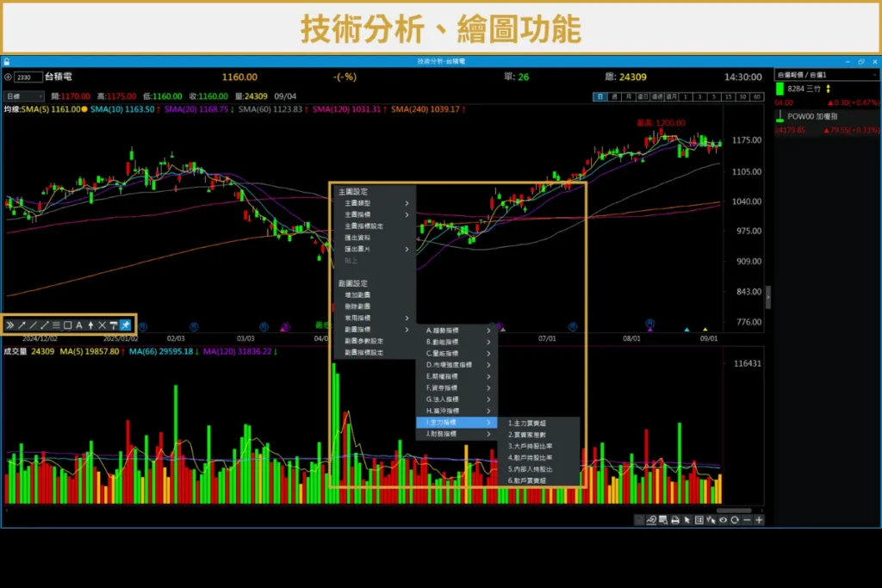This screenshot has height=588, width=882.
Task: Open the 日線 period dropdown
Action: pyautogui.click(x=24, y=96)
